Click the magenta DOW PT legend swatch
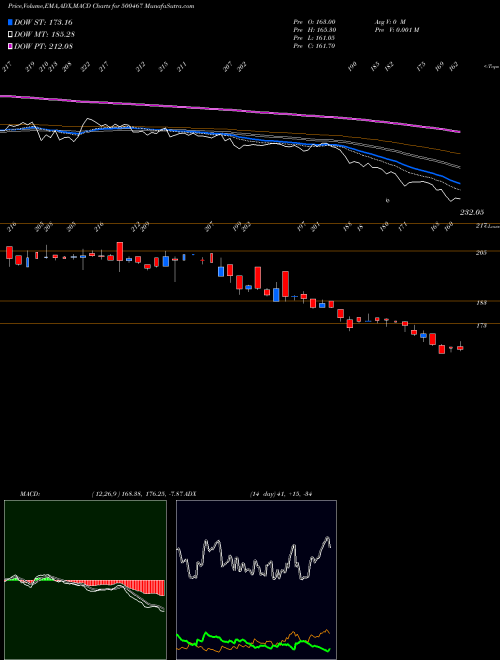Viewport: 500px width, 660px height. tap(10, 46)
